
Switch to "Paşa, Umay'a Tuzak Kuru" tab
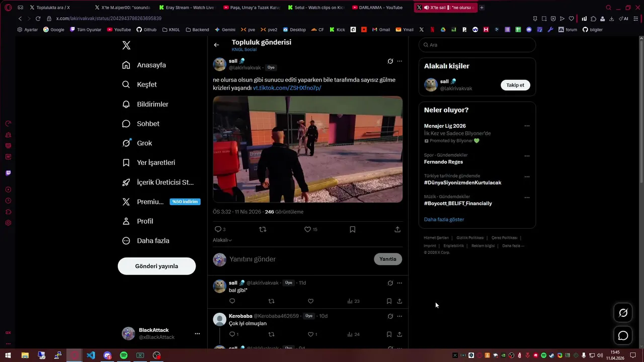251,8
